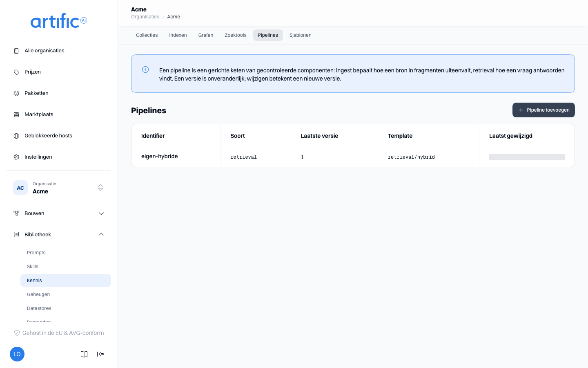
Task: Click the Bouwen nodes icon
Action: tap(16, 213)
